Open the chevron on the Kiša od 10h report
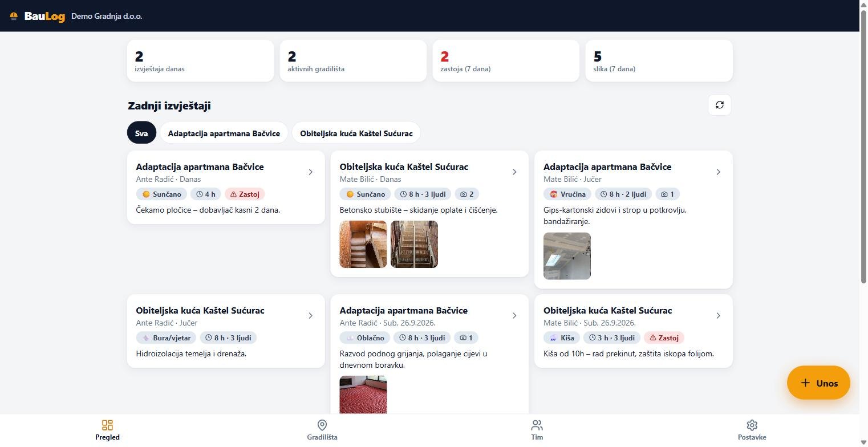This screenshot has width=868, height=447. 718,315
